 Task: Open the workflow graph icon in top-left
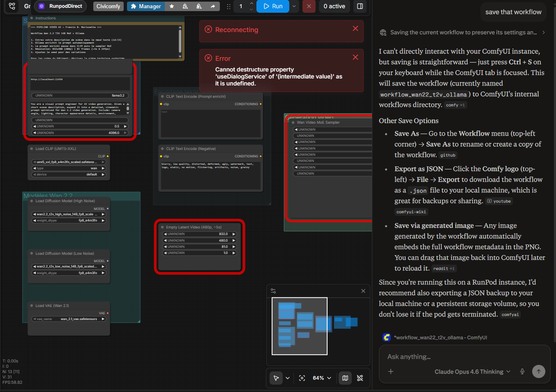coord(12,6)
